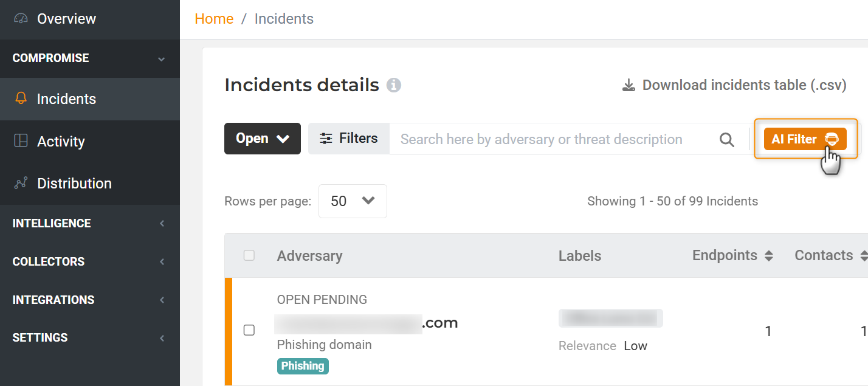Click the Overview gauge icon in sidebar
Screen dimensions: 868x386
click(x=21, y=19)
